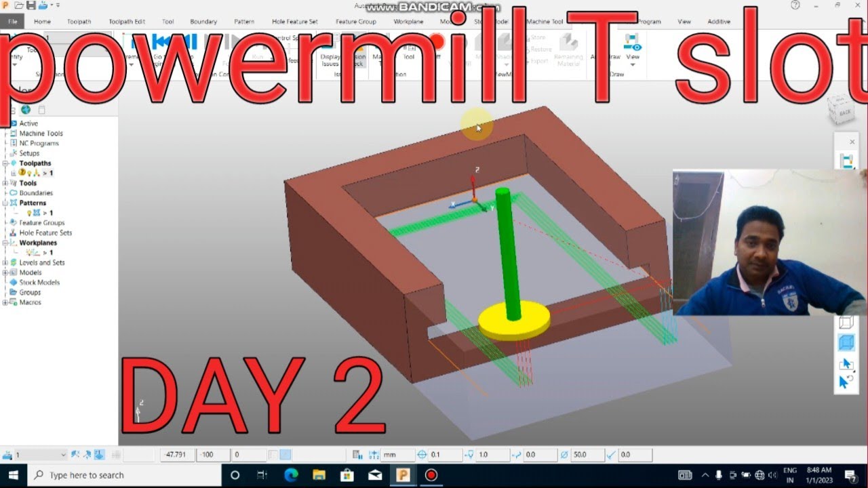Click the units field showing mm

398,455
